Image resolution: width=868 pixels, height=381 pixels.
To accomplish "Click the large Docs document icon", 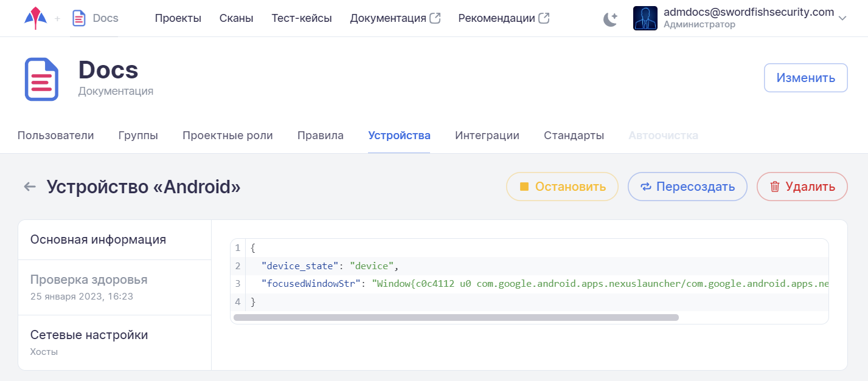I will (x=41, y=79).
